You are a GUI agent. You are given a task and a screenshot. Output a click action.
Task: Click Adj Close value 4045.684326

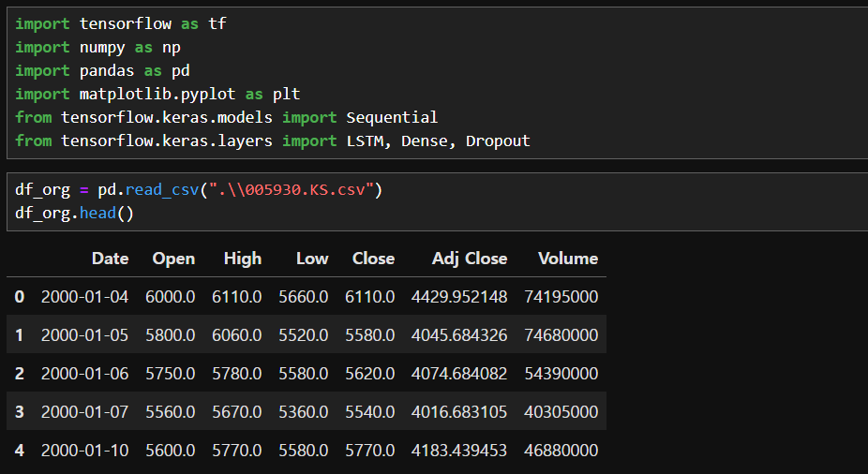(459, 335)
